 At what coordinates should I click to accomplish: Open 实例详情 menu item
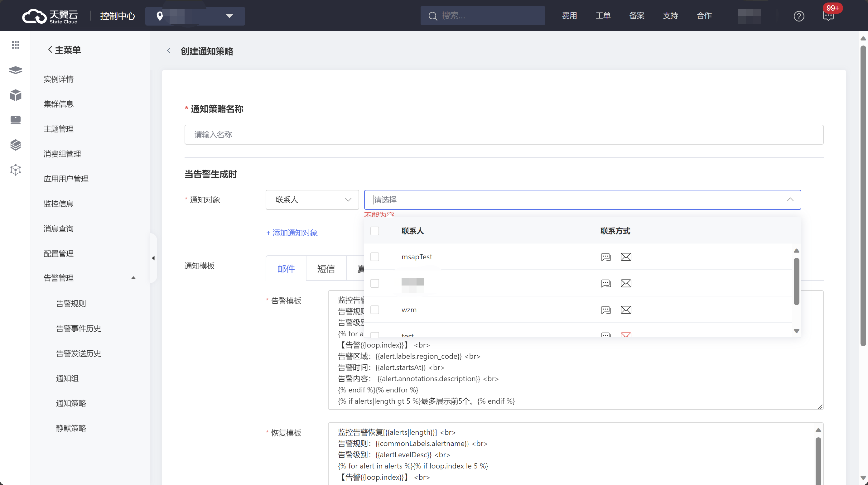pyautogui.click(x=59, y=79)
